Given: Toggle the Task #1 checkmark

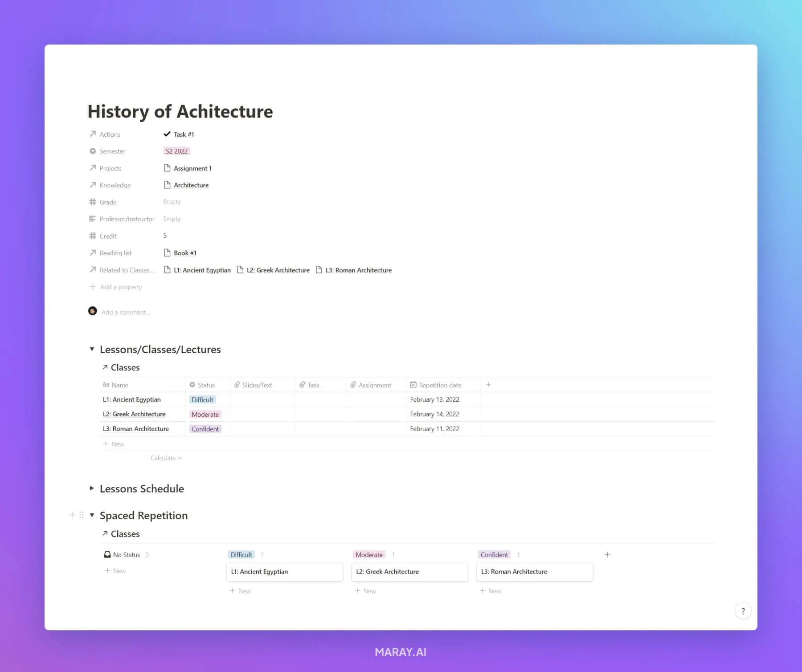Looking at the screenshot, I should tap(168, 134).
